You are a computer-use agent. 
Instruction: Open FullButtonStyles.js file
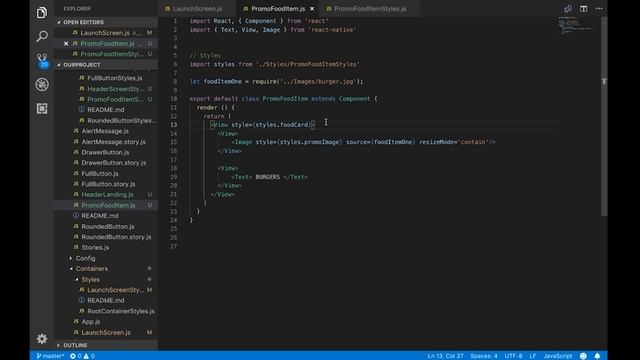pos(106,78)
